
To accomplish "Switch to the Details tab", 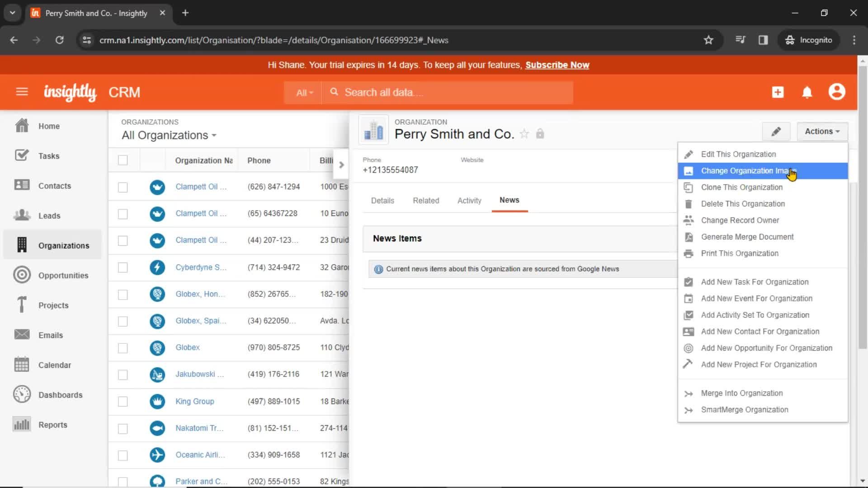I will (382, 201).
